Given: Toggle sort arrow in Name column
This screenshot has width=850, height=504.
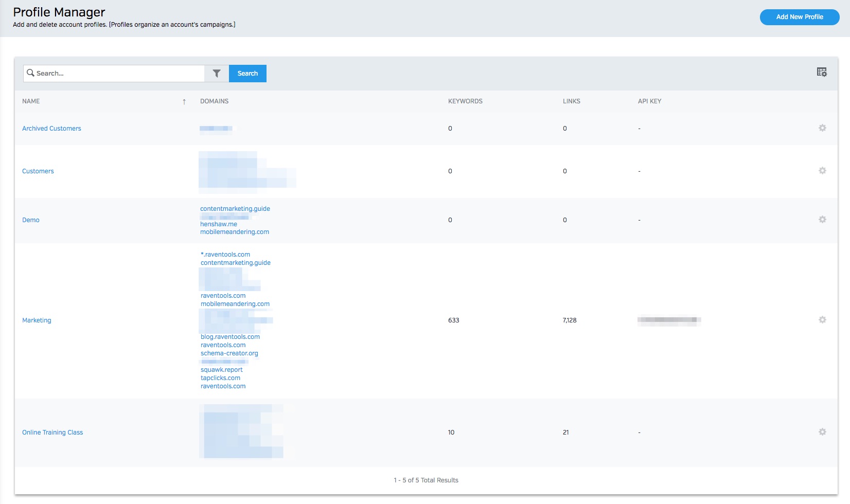Looking at the screenshot, I should click(x=184, y=102).
